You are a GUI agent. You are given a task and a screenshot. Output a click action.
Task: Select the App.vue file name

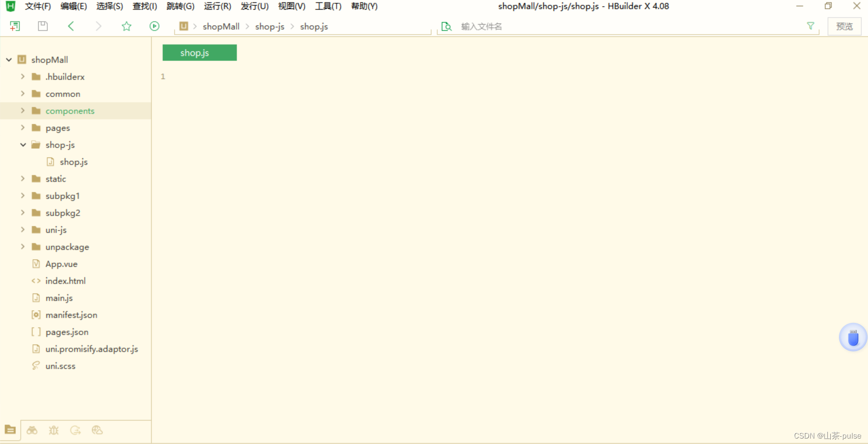[61, 263]
